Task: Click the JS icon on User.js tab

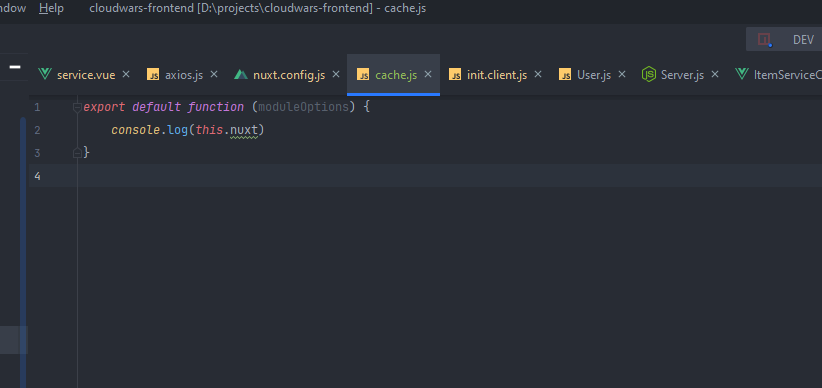Action: tap(565, 74)
